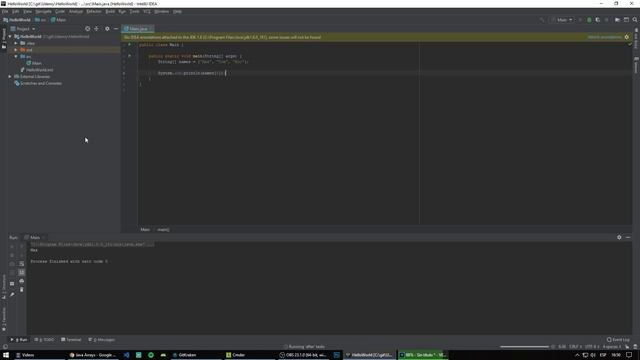Click the locate/scroll from source target icon
640x360 pixels.
point(87,29)
